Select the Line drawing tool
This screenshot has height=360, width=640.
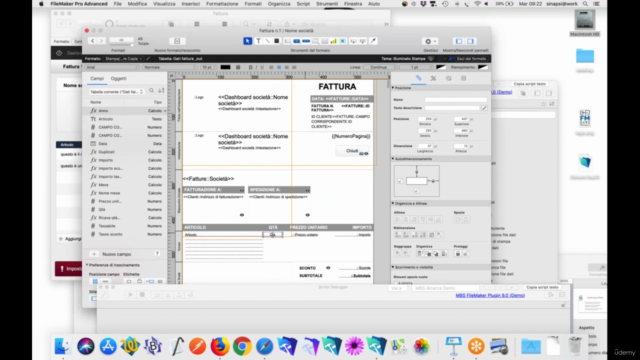click(x=267, y=41)
